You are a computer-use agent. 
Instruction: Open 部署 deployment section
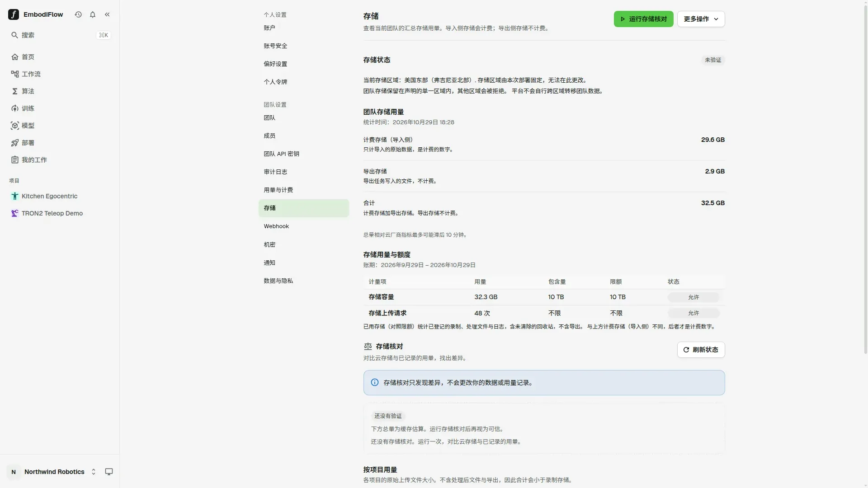tap(60, 143)
